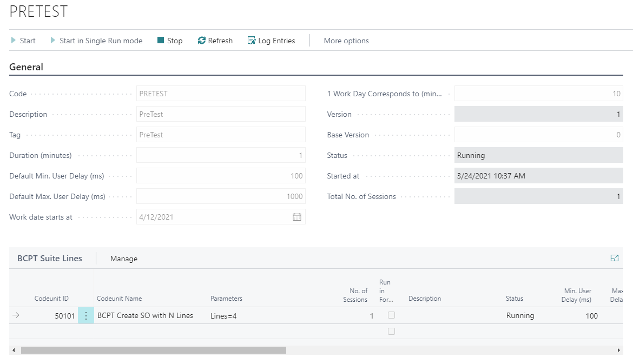Start in Single Run mode

tap(96, 41)
